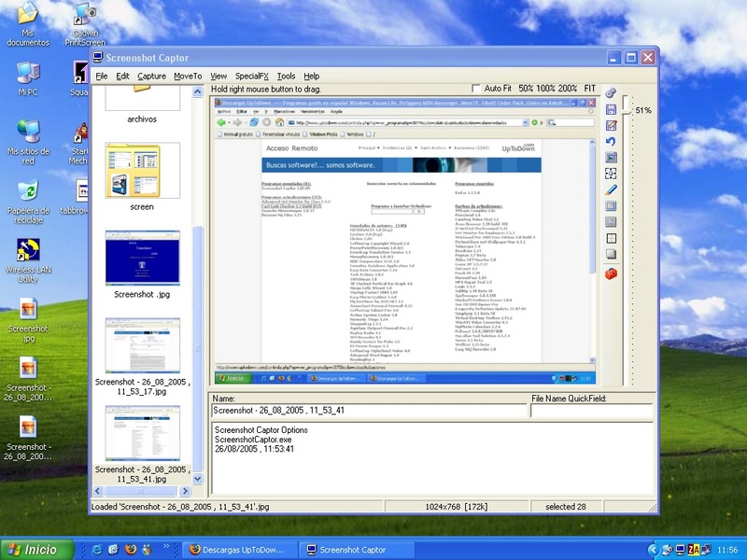Select the 'archivos' folder item
The height and width of the screenshot is (560, 747).
click(x=142, y=105)
